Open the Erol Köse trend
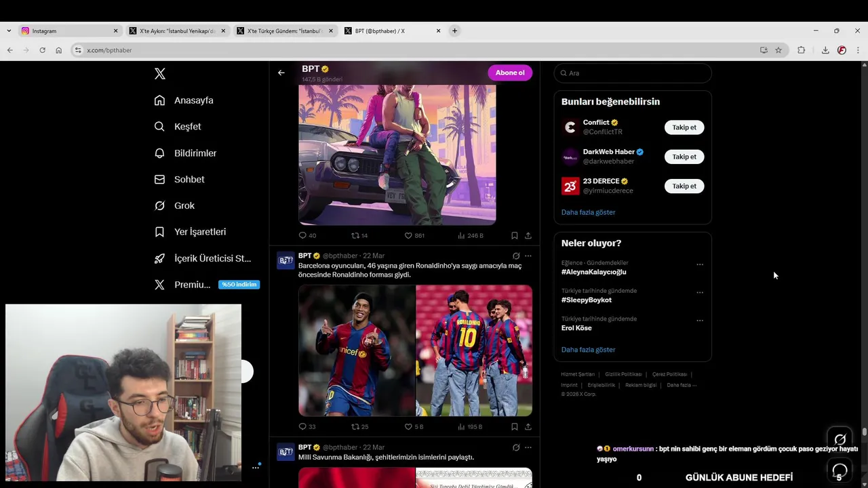Image resolution: width=868 pixels, height=488 pixels. [576, 328]
